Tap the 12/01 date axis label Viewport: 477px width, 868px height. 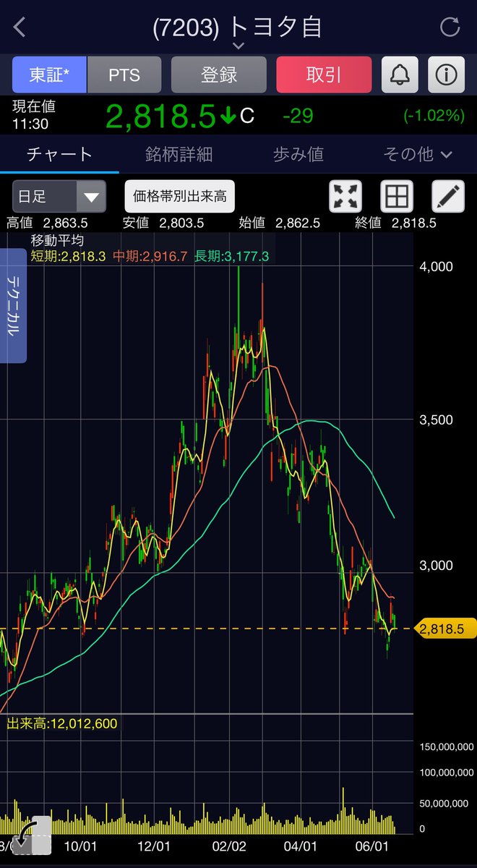(154, 846)
